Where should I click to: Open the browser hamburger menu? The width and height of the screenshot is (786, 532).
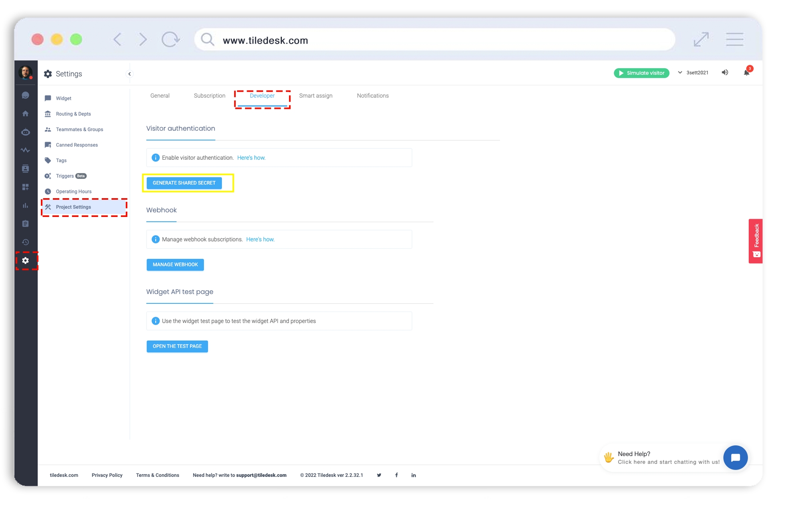pos(735,39)
